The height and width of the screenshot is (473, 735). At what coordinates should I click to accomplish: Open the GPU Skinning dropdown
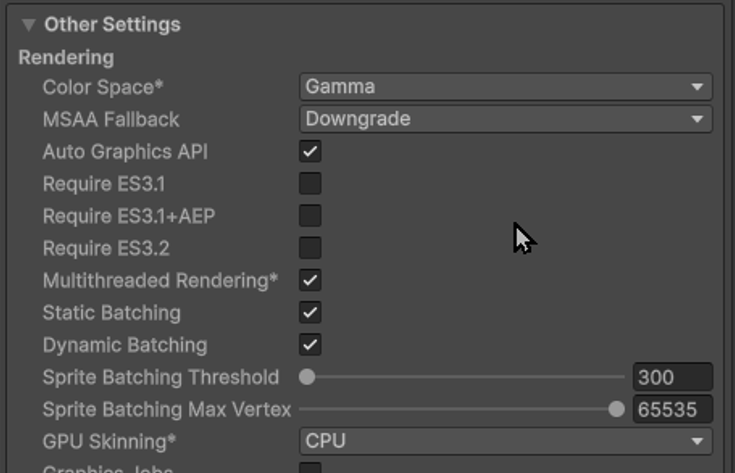click(505, 441)
